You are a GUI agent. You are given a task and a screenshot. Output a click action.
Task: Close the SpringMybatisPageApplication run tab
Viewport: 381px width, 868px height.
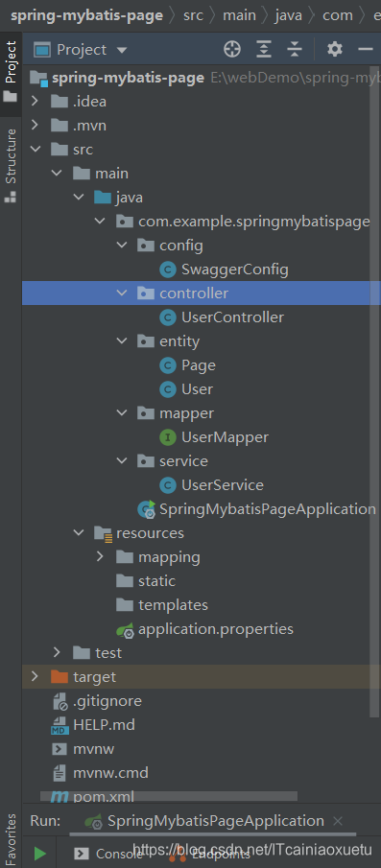(339, 821)
